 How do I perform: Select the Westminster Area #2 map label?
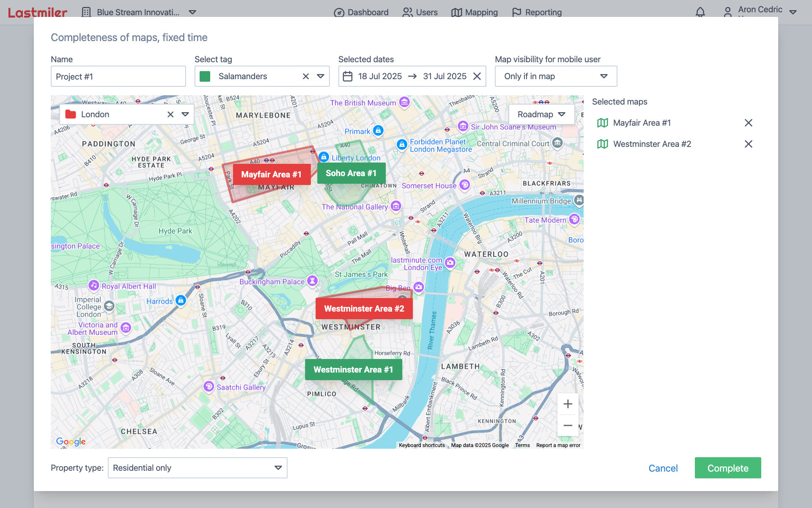[364, 309]
